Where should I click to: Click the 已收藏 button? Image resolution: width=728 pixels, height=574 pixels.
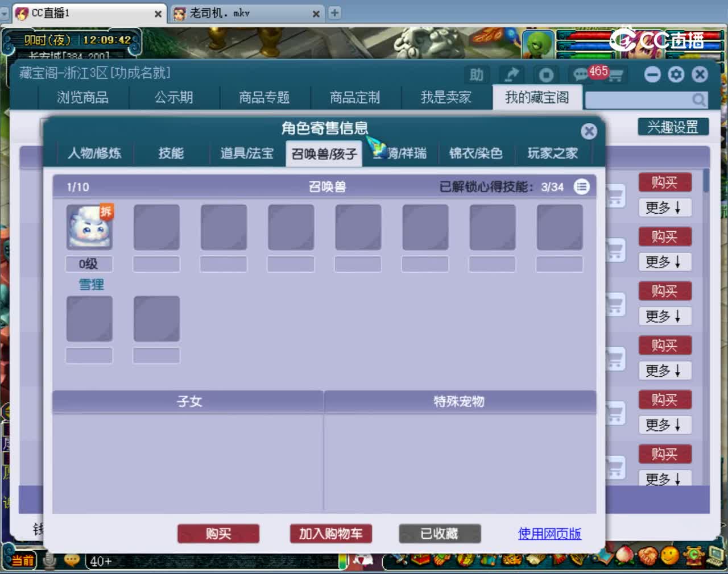pyautogui.click(x=440, y=534)
